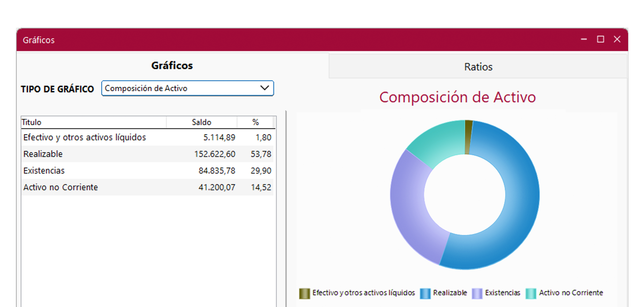Click the Composición de Activo chart title
Viewport: 644px width, 307px height.
point(458,97)
